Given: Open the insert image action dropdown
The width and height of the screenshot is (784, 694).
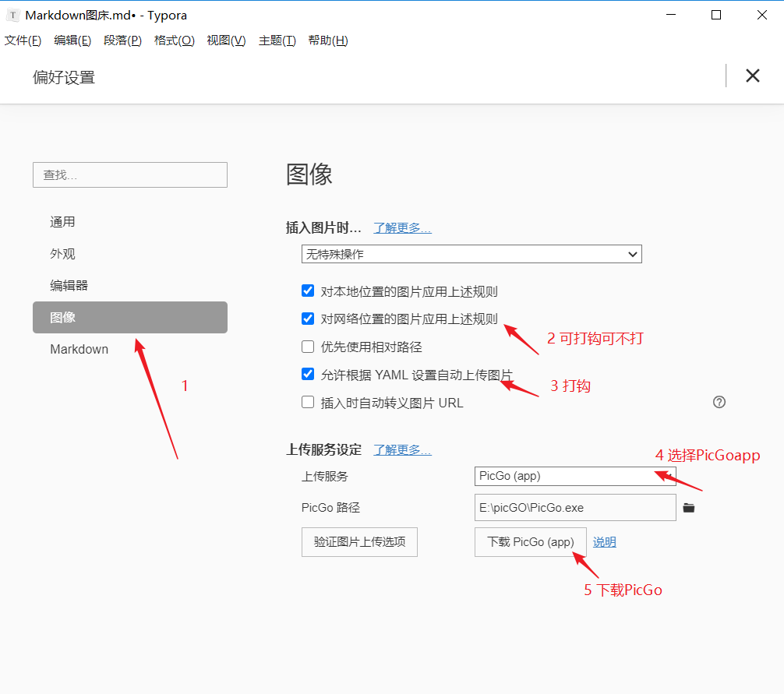Looking at the screenshot, I should tap(471, 254).
